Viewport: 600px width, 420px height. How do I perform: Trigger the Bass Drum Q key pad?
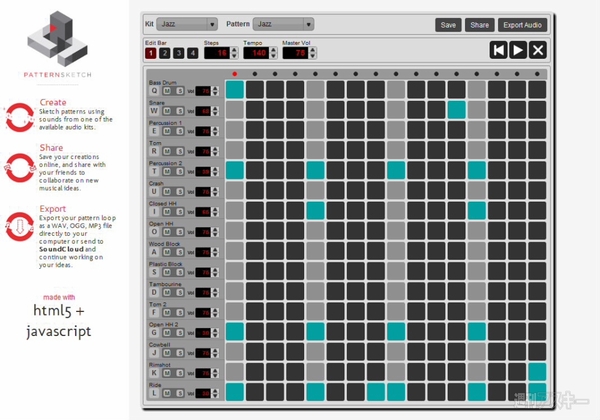point(153,90)
